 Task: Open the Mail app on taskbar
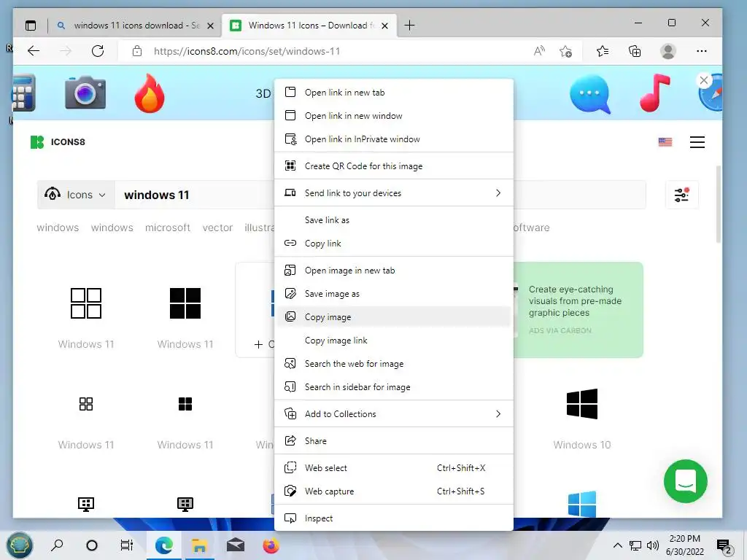coord(236,545)
